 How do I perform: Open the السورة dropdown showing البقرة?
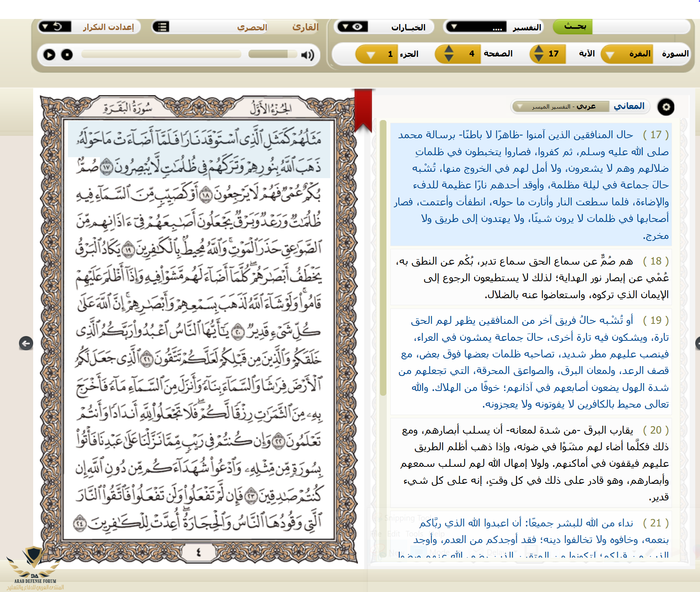pos(627,54)
